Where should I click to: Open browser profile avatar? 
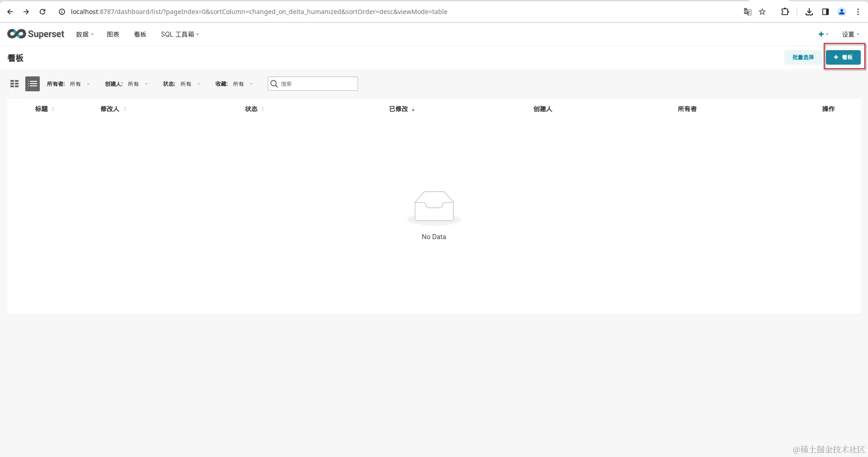(x=842, y=12)
